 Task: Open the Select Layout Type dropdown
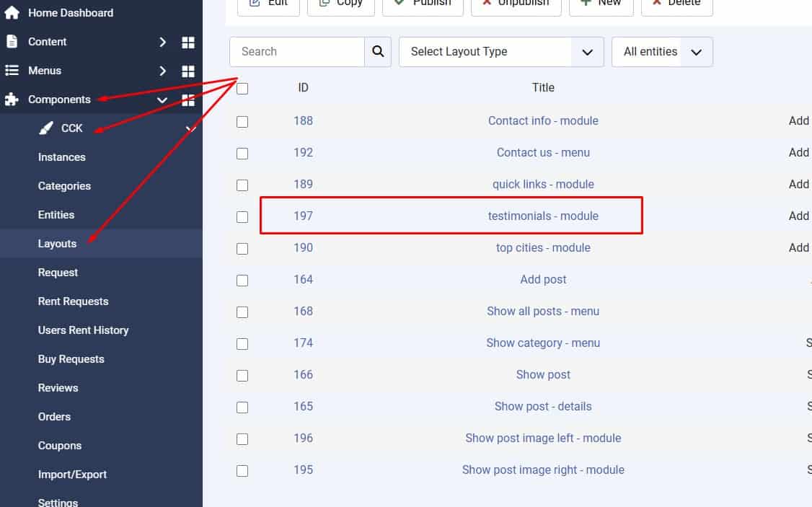pyautogui.click(x=501, y=52)
